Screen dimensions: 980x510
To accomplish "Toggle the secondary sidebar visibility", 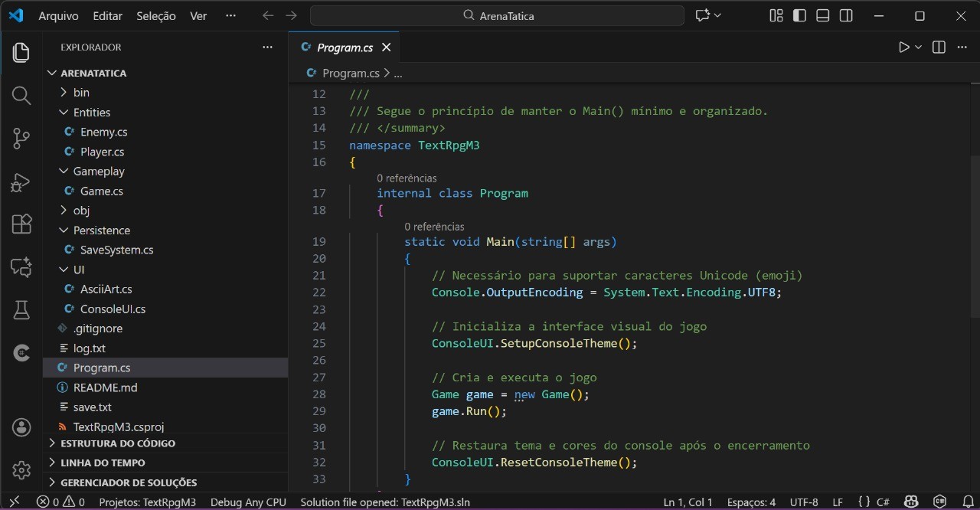I will [846, 16].
